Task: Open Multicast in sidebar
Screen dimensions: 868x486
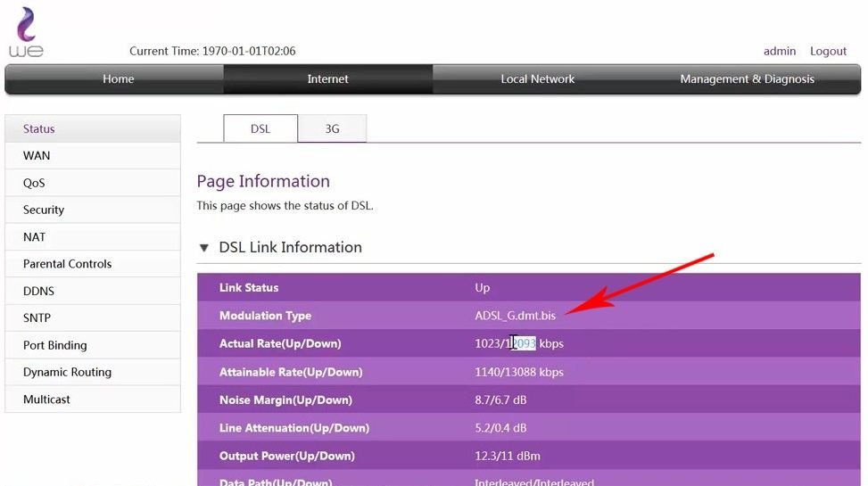Action: (x=93, y=400)
